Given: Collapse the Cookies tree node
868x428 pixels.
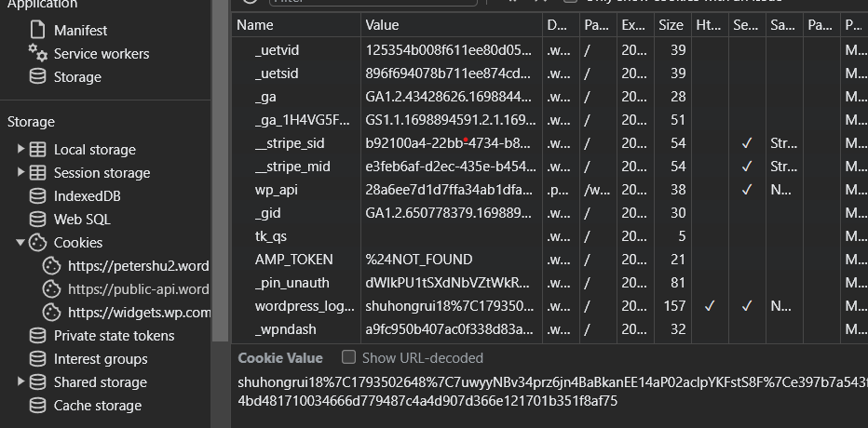Looking at the screenshot, I should point(20,243).
